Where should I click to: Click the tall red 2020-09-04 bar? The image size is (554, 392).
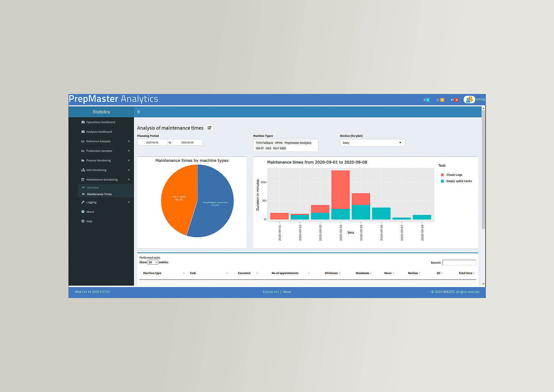tap(340, 190)
